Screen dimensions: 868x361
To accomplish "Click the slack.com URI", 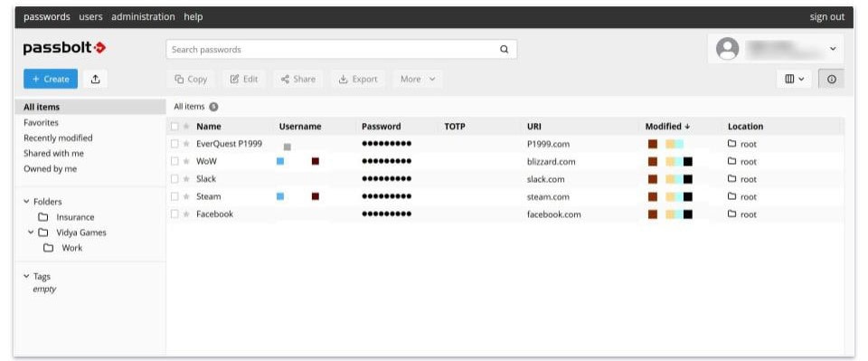I will [x=546, y=179].
